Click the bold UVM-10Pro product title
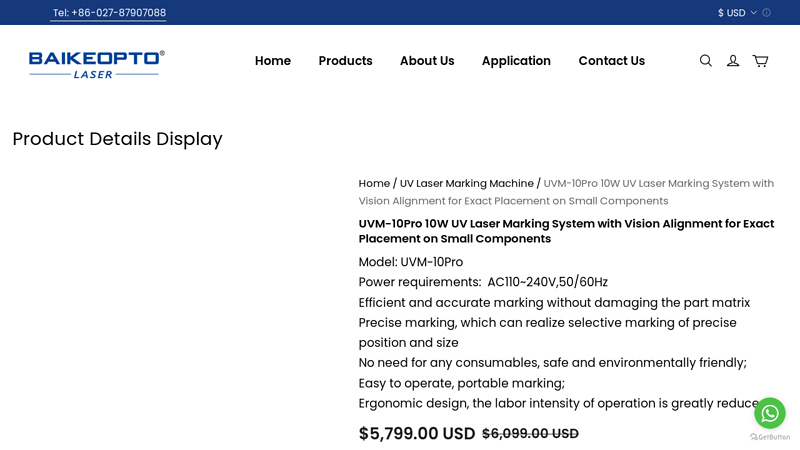The image size is (800, 450). pos(566,231)
